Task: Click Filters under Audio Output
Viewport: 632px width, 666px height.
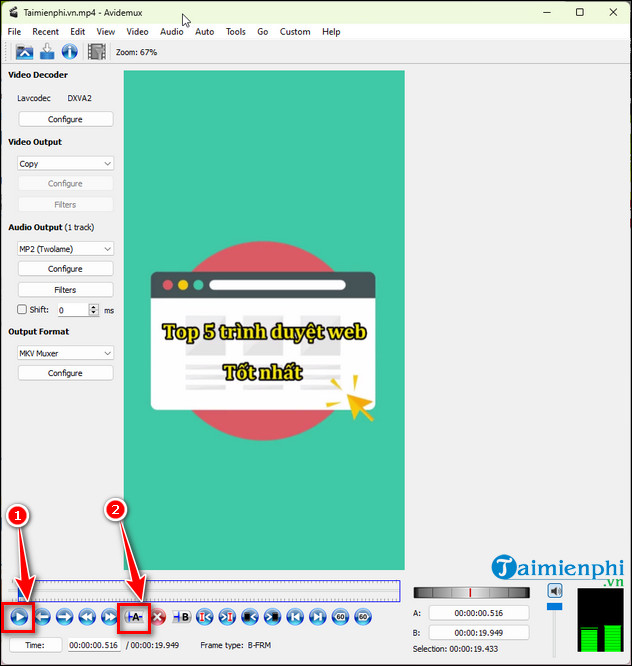Action: 65,289
